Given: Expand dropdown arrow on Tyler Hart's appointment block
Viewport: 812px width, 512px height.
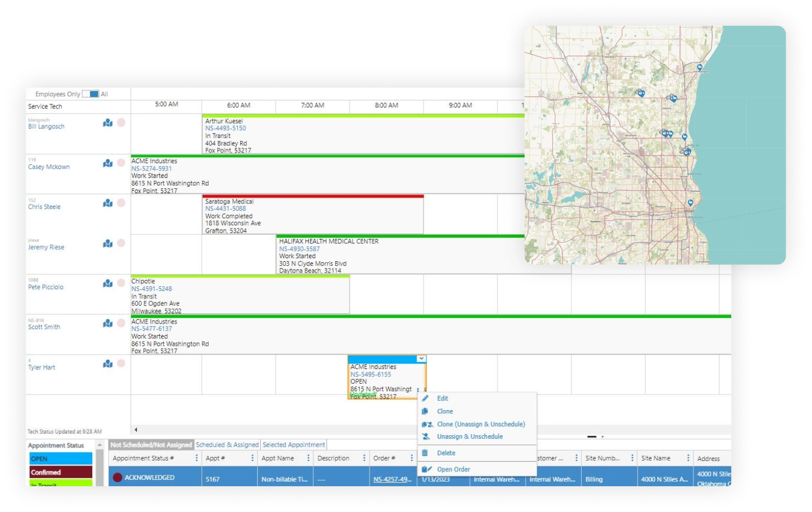Looking at the screenshot, I should pyautogui.click(x=421, y=359).
